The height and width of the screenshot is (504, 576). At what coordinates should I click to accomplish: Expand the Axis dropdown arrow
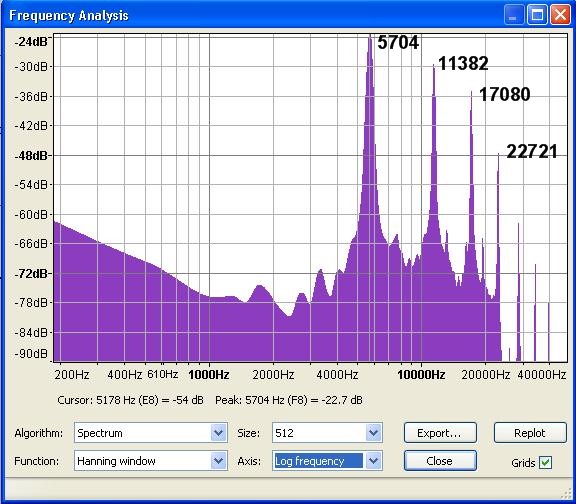374,461
